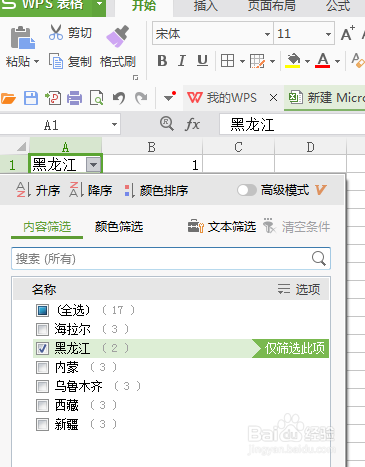This screenshot has height=467, width=365.
Task: Select the Format Painter brush
Action: [118, 36]
